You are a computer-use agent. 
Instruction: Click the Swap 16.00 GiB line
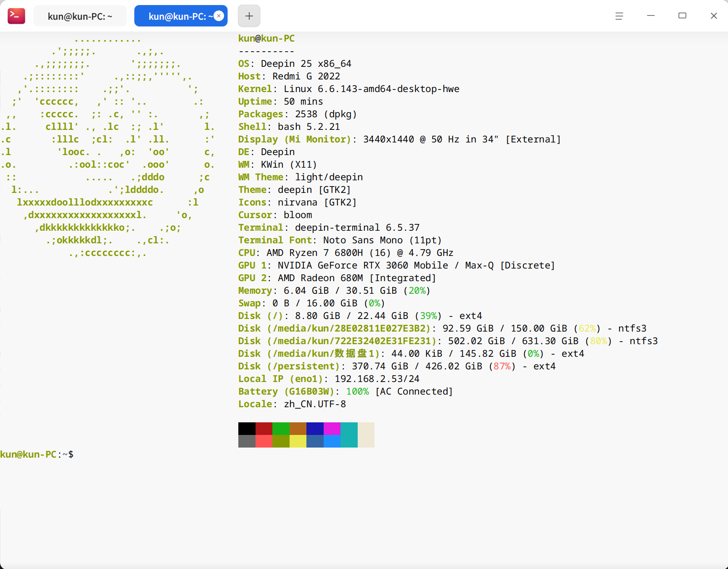tap(312, 303)
